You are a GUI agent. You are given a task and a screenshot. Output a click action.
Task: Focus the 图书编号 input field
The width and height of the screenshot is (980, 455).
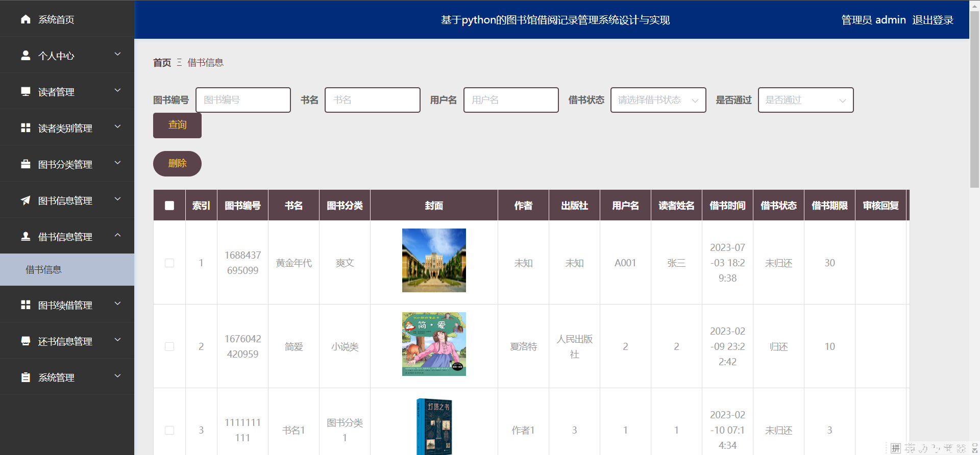click(243, 100)
